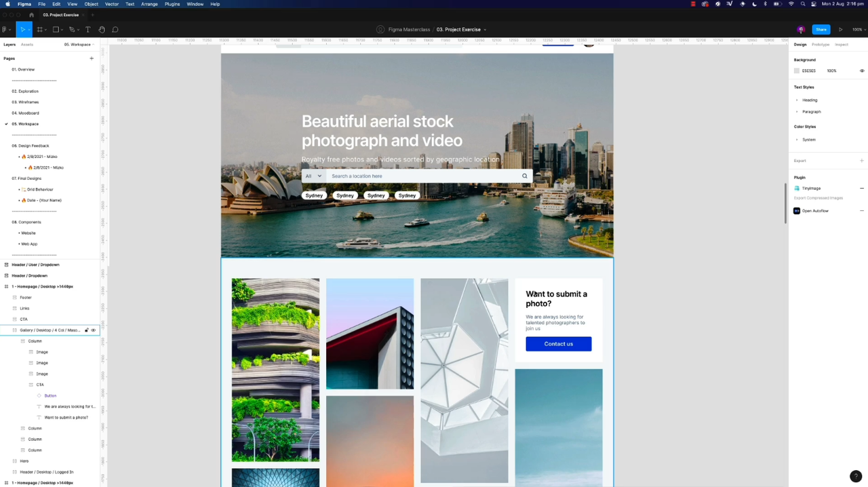This screenshot has height=487, width=868.
Task: Close the 03. Project Exercise tab
Action: (83, 14)
